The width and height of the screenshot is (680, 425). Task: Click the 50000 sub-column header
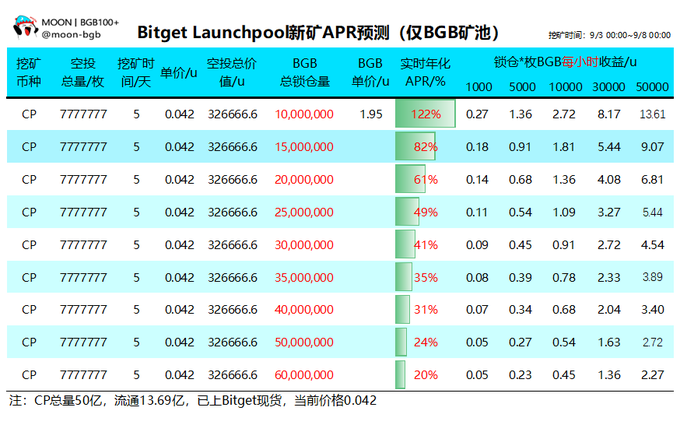click(652, 87)
